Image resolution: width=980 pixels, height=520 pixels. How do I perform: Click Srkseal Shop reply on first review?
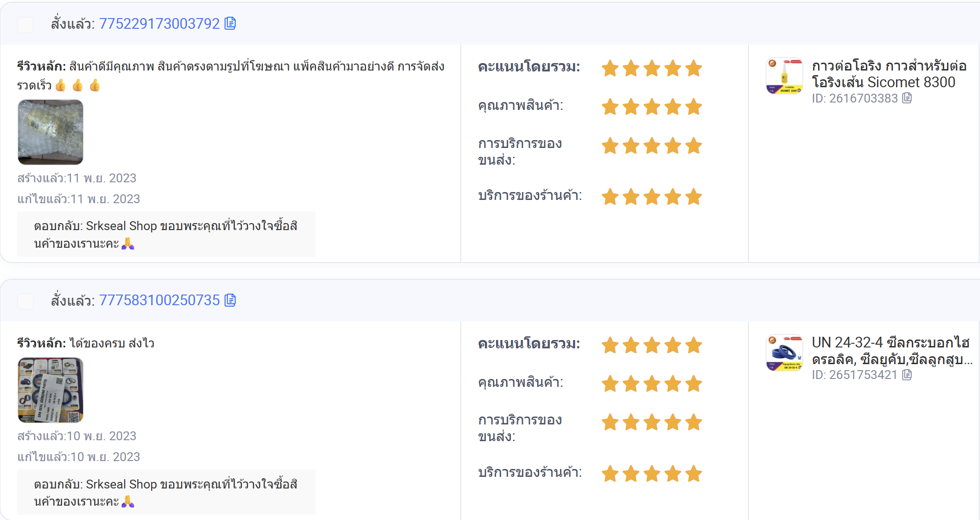[166, 234]
